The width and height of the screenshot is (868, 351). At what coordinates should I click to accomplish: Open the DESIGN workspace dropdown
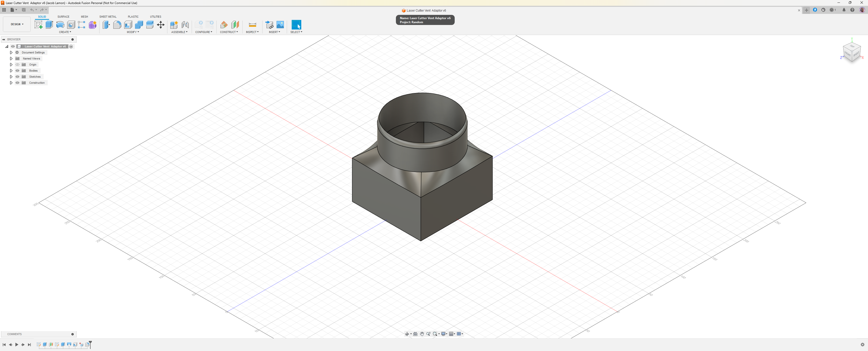[17, 24]
